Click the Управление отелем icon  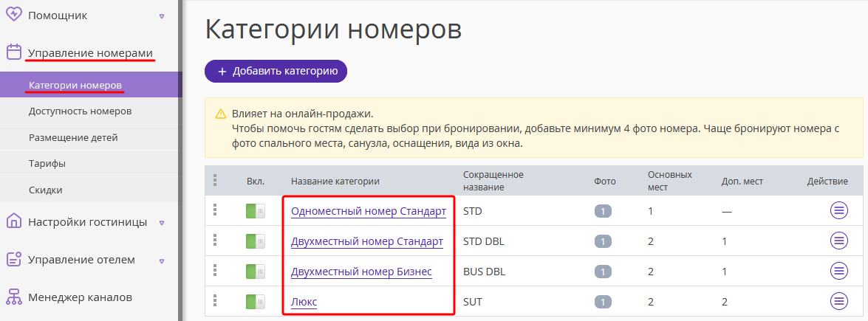14,259
